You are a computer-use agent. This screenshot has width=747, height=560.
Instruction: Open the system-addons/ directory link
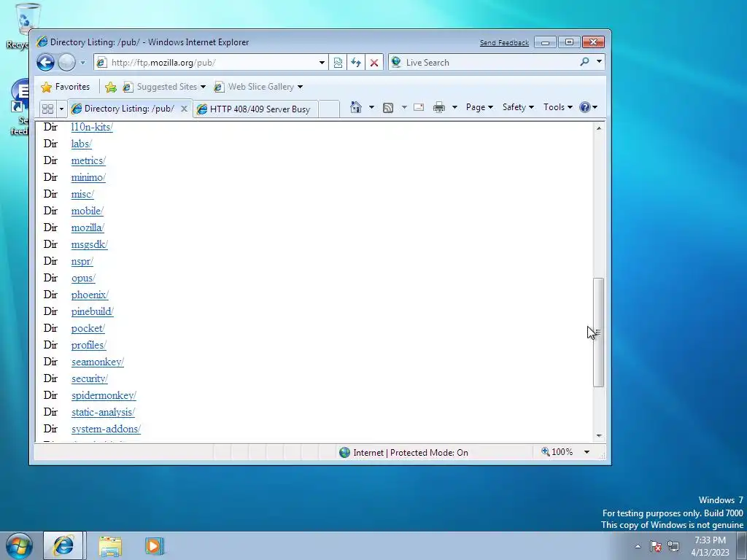107,429
